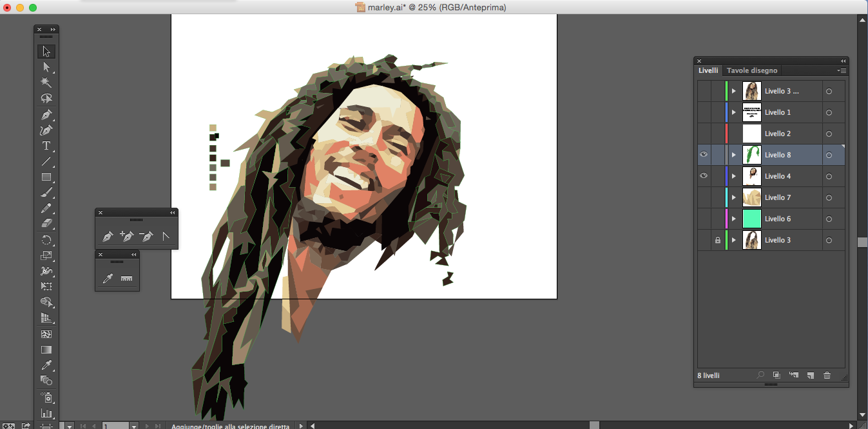Select the Shape Builder tool
The height and width of the screenshot is (429, 868).
46,302
